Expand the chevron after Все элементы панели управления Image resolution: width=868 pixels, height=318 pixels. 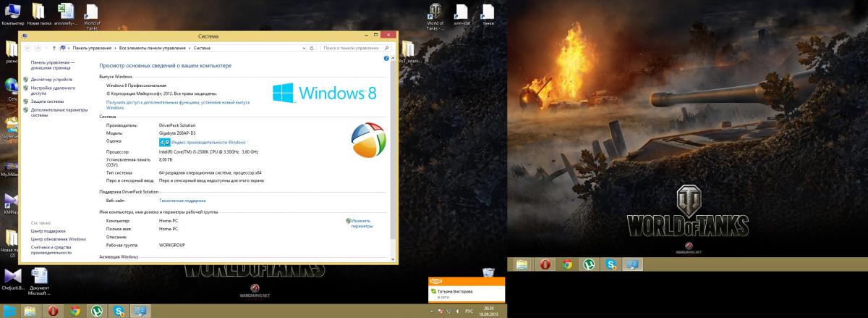[x=190, y=47]
